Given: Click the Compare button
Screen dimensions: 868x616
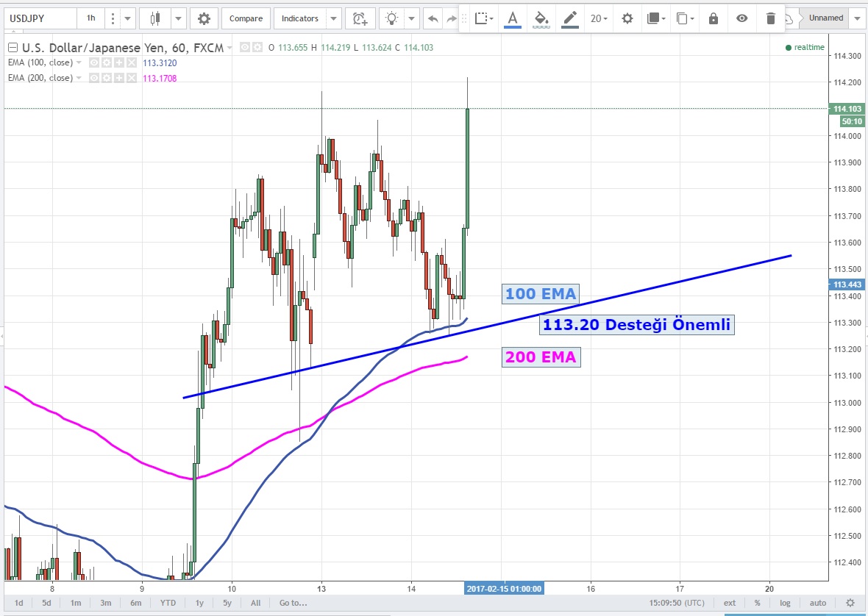Looking at the screenshot, I should pos(246,18).
